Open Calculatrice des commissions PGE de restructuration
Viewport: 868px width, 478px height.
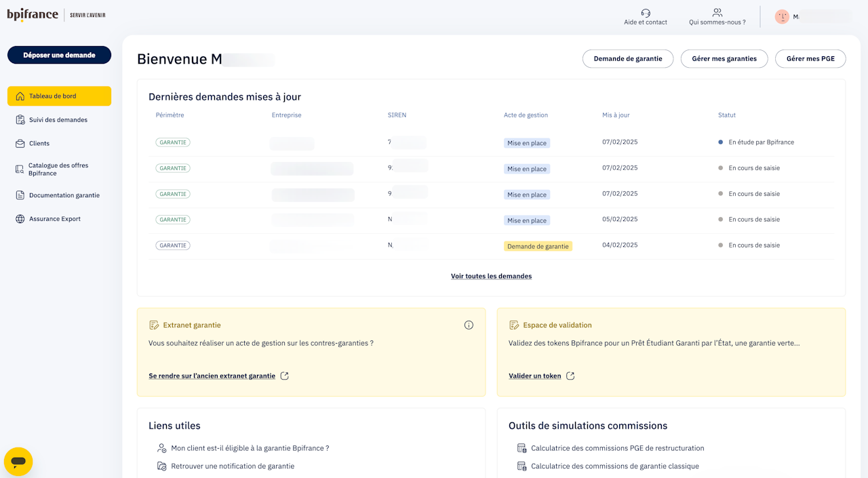pos(617,448)
